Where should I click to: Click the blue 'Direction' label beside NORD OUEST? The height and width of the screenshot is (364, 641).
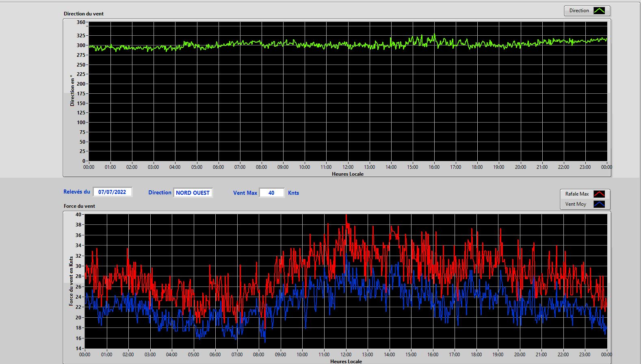[160, 193]
